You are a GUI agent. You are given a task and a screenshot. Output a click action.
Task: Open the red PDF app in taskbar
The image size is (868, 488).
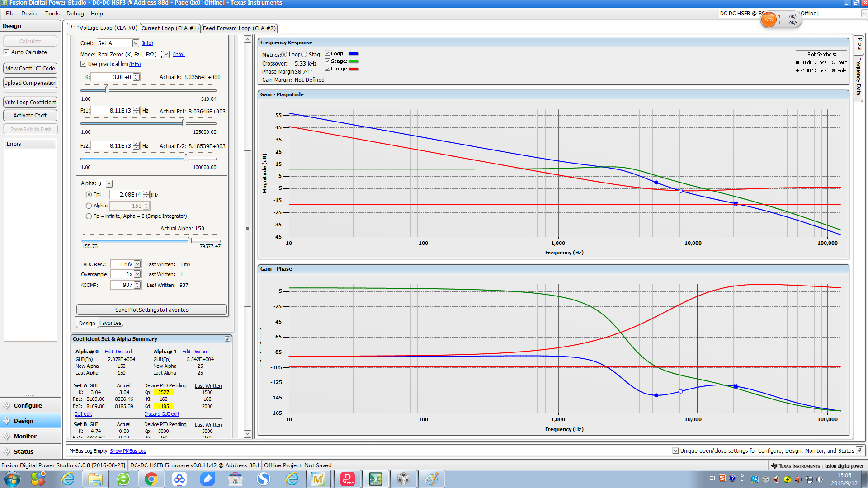coord(347,479)
